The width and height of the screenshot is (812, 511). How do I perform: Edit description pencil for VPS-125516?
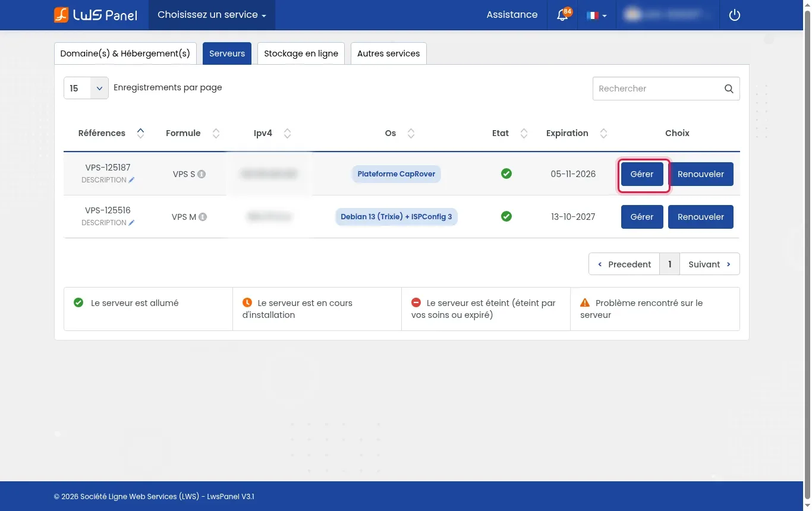[x=131, y=223]
